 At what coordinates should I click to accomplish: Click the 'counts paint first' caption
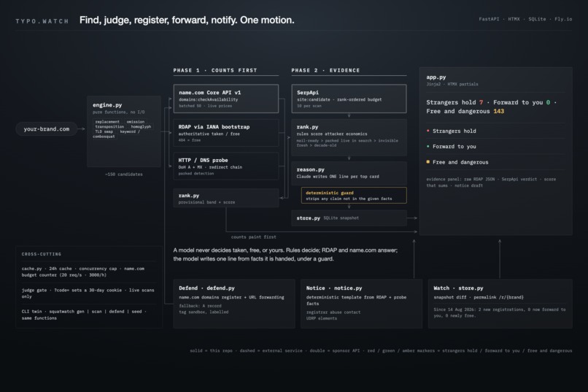pyautogui.click(x=253, y=237)
